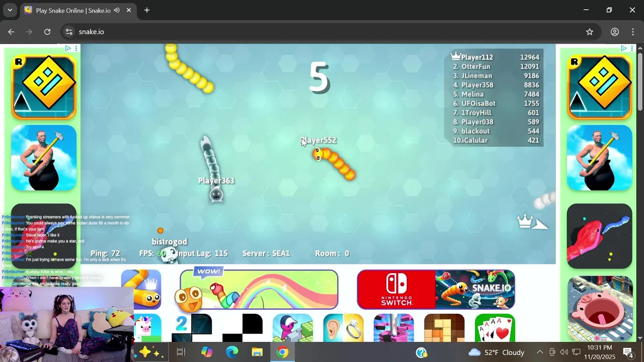Image resolution: width=644 pixels, height=362 pixels.
Task: Click the Ping: 72 readout
Action: (x=105, y=253)
